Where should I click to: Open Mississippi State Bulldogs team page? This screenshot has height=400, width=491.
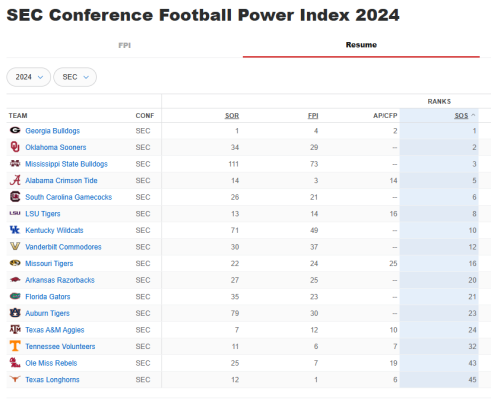(66, 164)
